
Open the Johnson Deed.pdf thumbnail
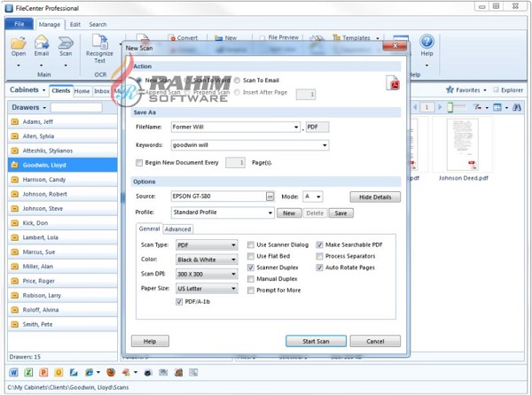pos(463,144)
